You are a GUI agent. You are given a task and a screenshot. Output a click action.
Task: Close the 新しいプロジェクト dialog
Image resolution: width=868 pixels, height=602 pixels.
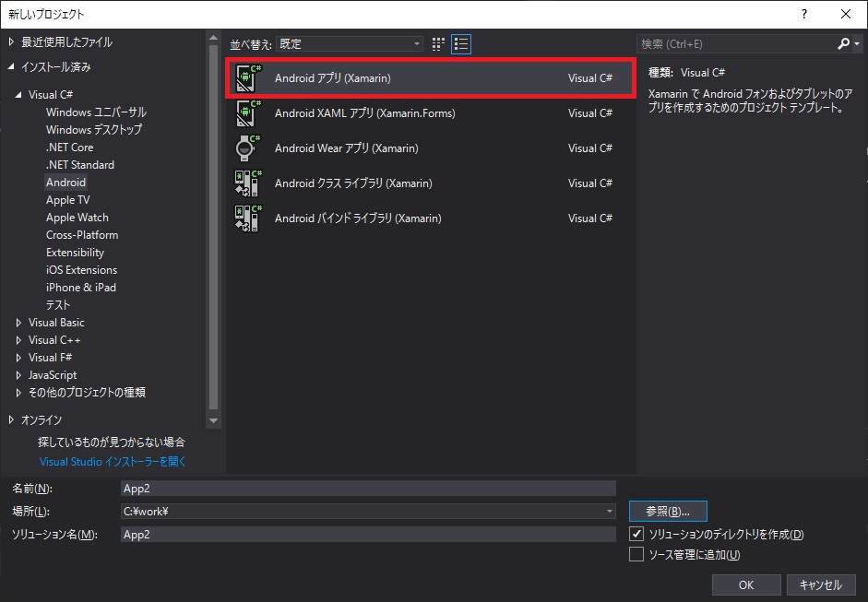click(846, 14)
